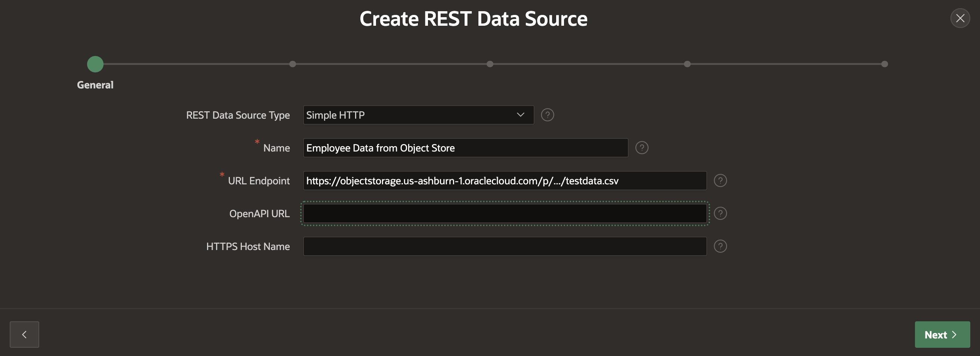Select the last wizard step dot
Image resolution: width=980 pixels, height=356 pixels.
[885, 64]
